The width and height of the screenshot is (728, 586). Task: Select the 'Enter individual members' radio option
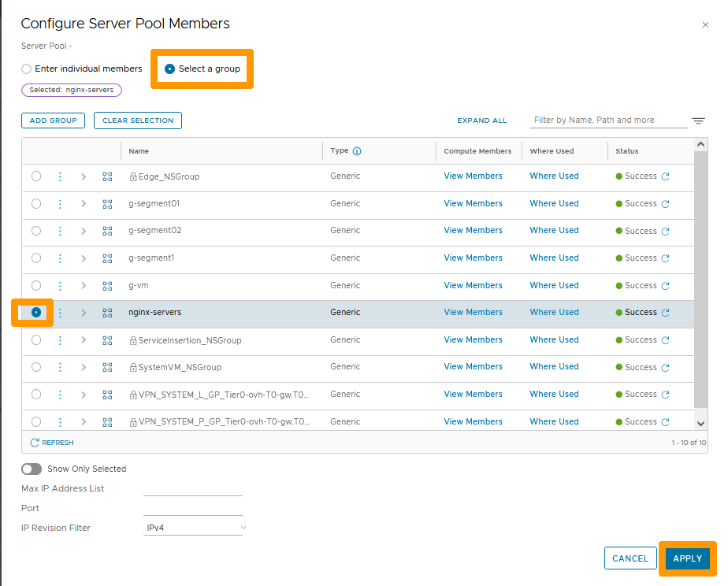pyautogui.click(x=27, y=69)
